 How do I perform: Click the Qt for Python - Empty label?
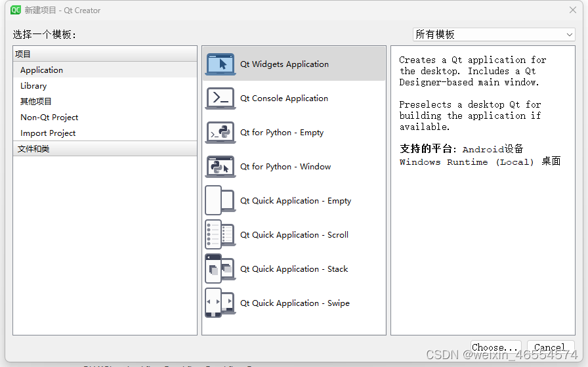[x=282, y=133]
